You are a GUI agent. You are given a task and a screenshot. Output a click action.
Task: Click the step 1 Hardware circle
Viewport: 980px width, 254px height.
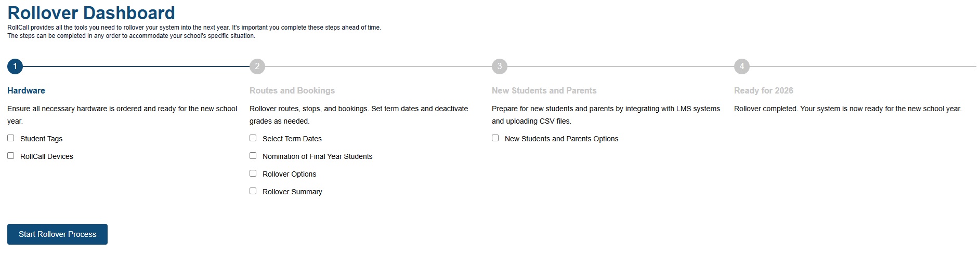(15, 66)
